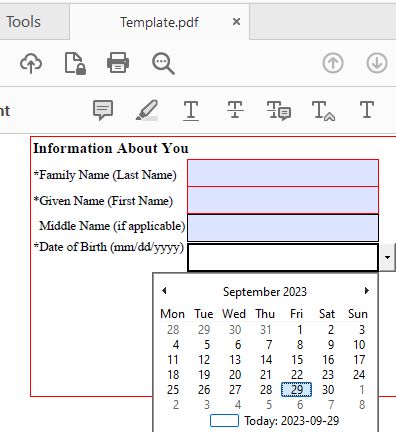The height and width of the screenshot is (432, 396).
Task: Click the Given Name input field
Action: (x=283, y=200)
